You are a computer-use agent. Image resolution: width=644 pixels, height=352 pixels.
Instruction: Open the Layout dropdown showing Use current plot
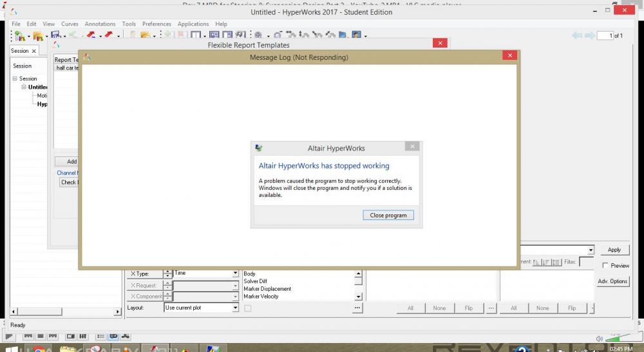(x=235, y=308)
